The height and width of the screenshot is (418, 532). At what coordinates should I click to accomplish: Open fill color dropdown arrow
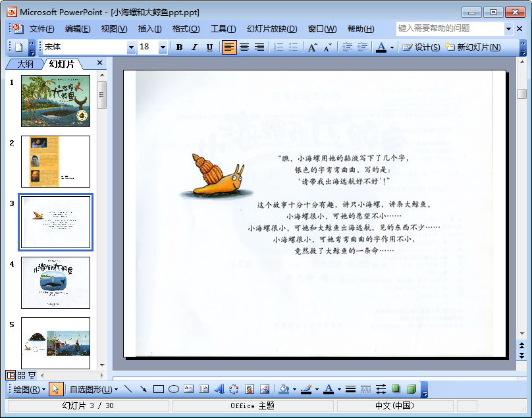click(x=294, y=390)
